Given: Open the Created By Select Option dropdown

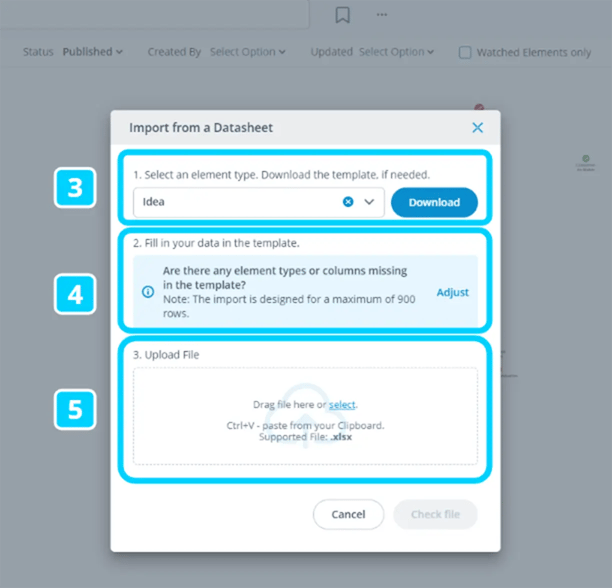Looking at the screenshot, I should 247,52.
